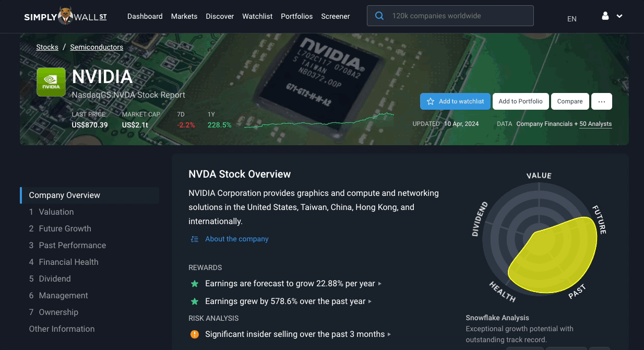Viewport: 644px width, 350px height.
Task: Click the NVDA Stock Overview heading
Action: (x=240, y=174)
